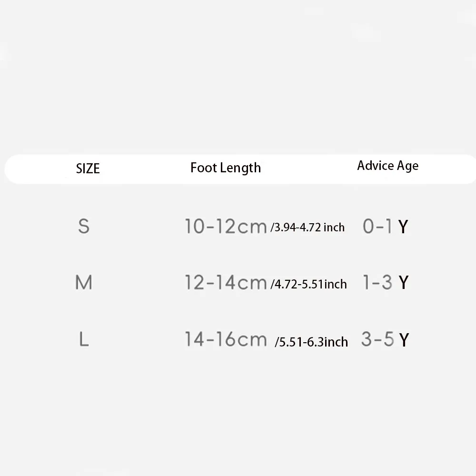
Task: Pick size L in the chart
Action: click(84, 339)
